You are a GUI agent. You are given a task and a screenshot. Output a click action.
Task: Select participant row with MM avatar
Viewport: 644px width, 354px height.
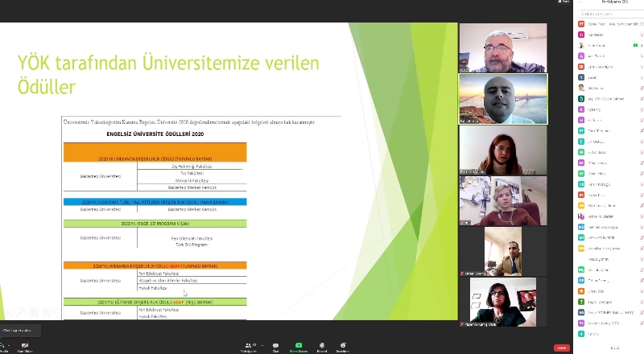tap(611, 249)
